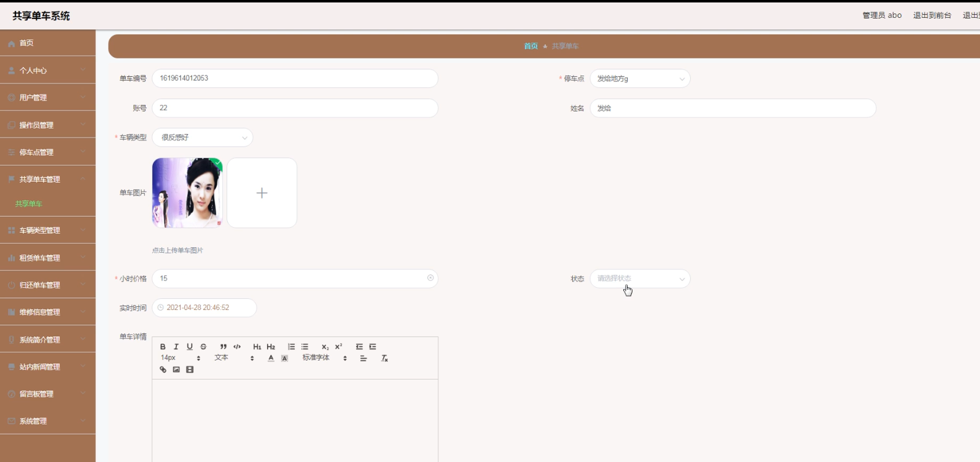Insert an ordered numbered list
Viewport: 980px width, 462px height.
291,347
